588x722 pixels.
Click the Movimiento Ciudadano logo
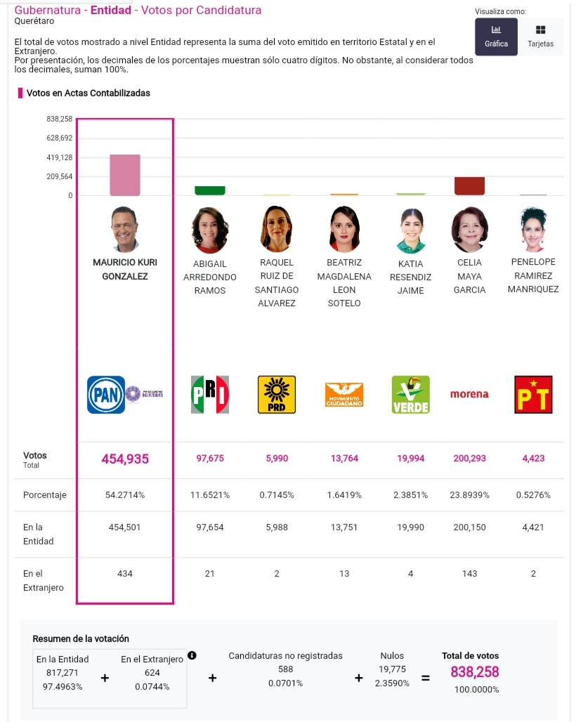[344, 395]
